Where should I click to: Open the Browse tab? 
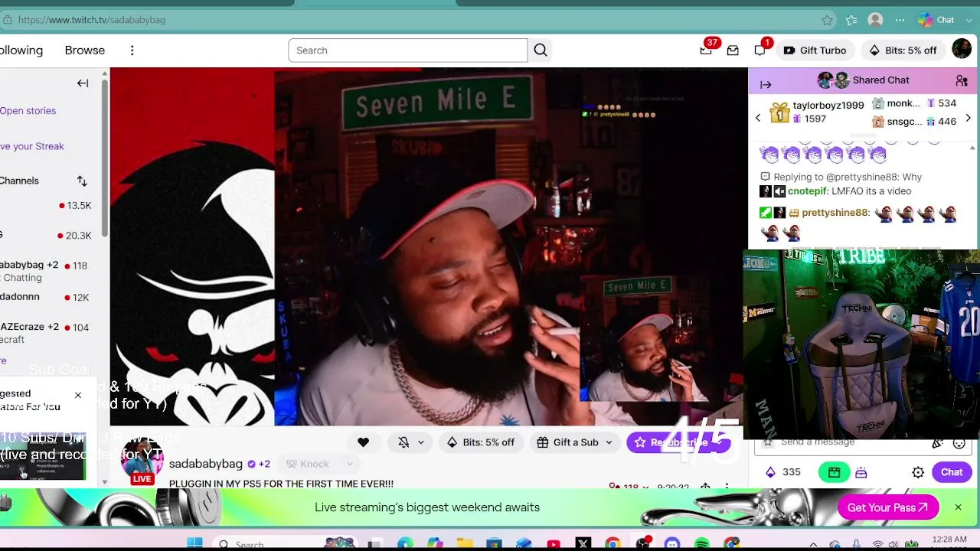(x=84, y=51)
